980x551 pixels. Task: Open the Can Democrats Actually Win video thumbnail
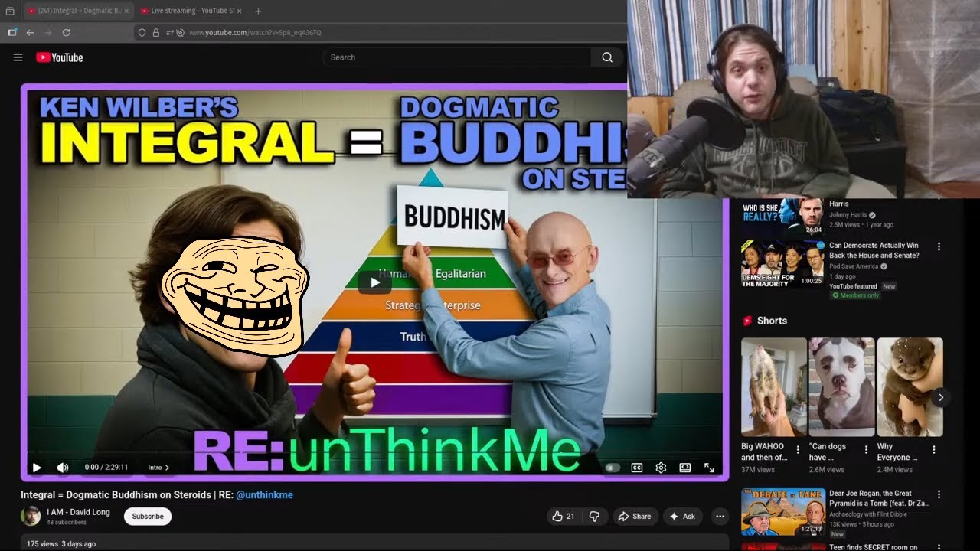(782, 264)
